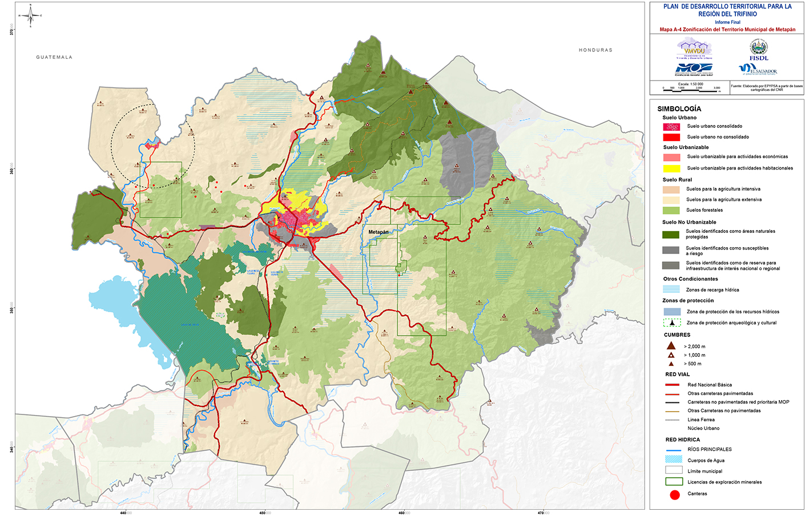Click the MOP logo
Image resolution: width=809 pixels, height=532 pixels.
(x=694, y=68)
